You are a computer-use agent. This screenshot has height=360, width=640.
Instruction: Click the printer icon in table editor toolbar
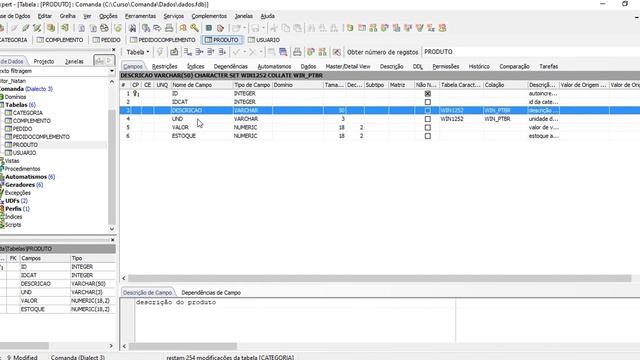(297, 52)
